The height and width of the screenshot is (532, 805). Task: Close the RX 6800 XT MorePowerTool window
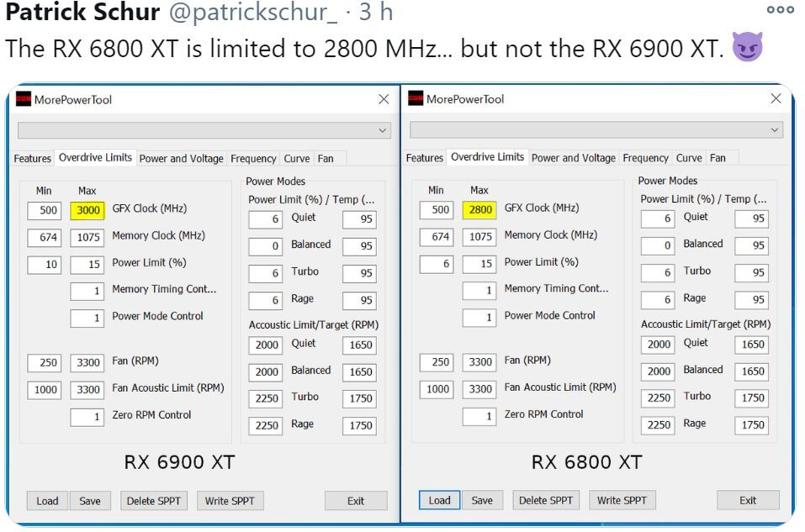(776, 98)
